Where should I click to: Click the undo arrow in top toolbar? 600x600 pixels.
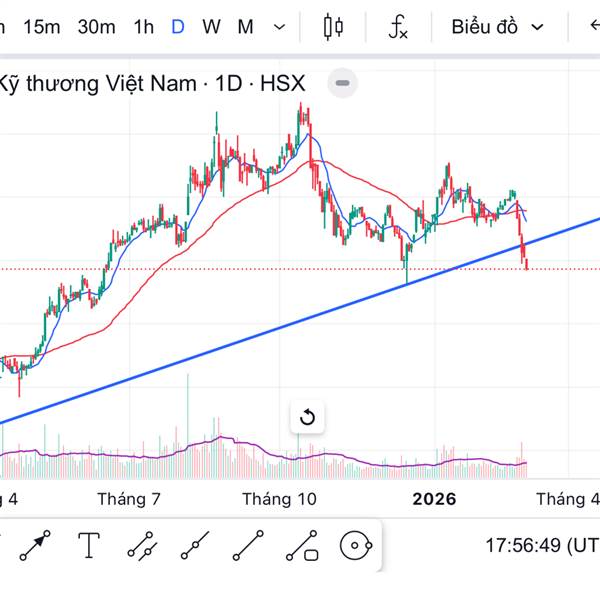(594, 27)
